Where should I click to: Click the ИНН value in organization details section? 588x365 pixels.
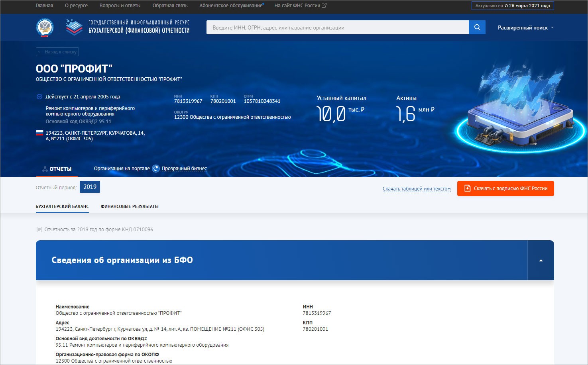pos(317,313)
